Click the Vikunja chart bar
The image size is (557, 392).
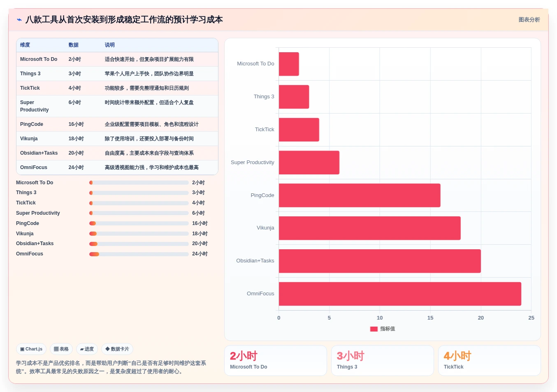370,228
